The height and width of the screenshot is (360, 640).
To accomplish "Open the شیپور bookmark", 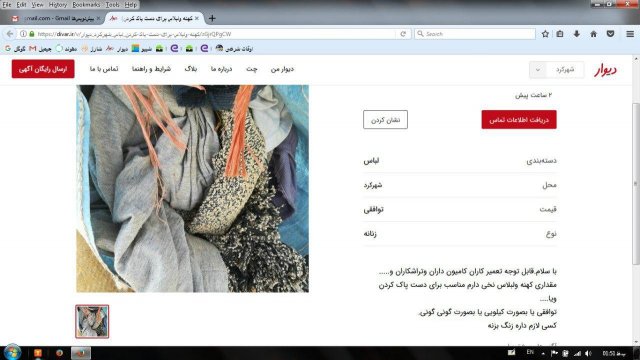I will [142, 49].
